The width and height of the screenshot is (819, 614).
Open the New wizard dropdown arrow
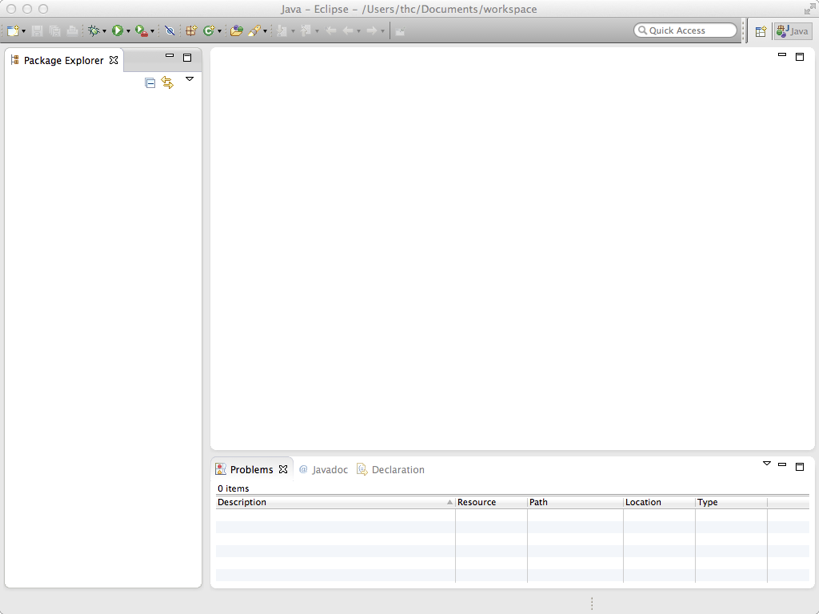pos(24,31)
